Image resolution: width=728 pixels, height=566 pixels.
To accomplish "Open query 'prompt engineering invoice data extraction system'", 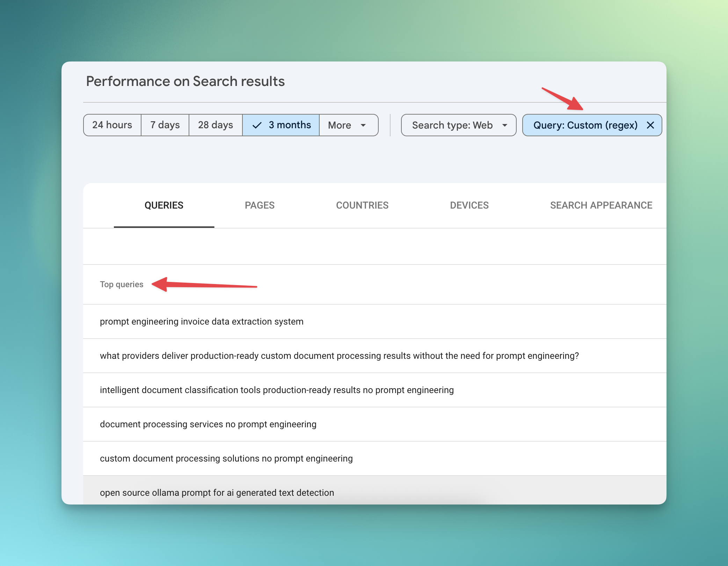I will click(x=202, y=321).
